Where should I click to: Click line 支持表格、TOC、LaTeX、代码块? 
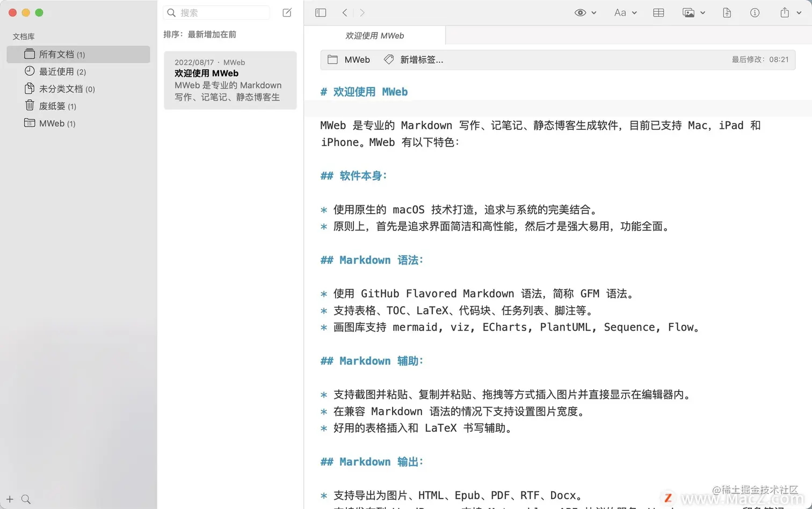coord(463,310)
